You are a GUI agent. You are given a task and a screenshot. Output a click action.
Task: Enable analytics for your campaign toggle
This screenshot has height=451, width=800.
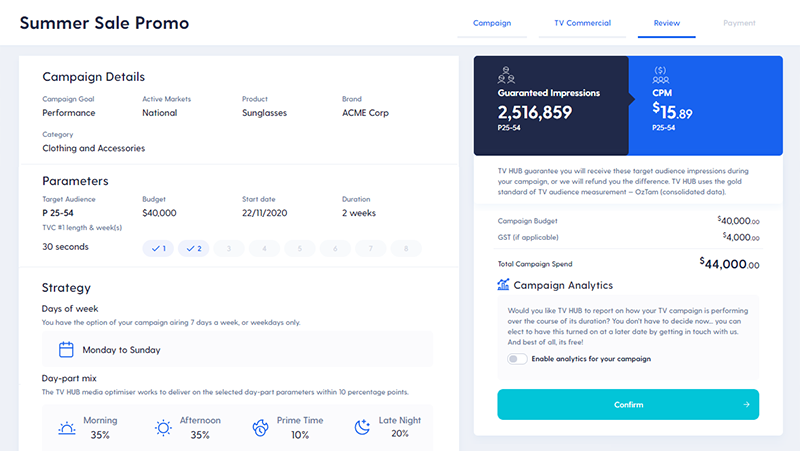(517, 359)
